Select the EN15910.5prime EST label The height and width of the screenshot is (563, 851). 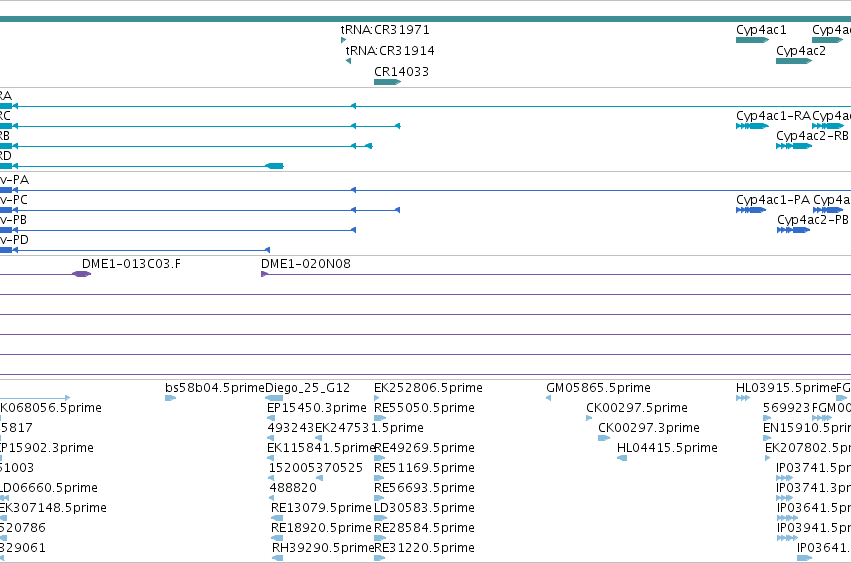pyautogui.click(x=807, y=428)
